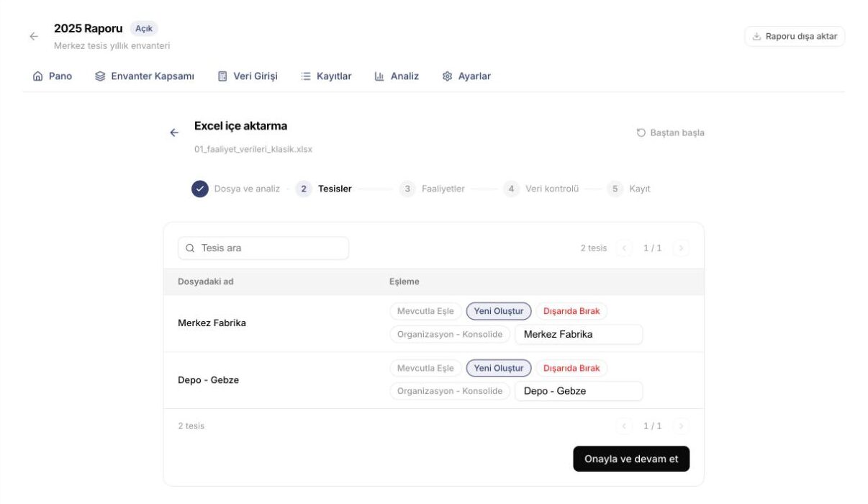Open Organizasyon - Konsolide selector for Merkez Fabrika
Screen dimensions: 868x504
point(450,334)
